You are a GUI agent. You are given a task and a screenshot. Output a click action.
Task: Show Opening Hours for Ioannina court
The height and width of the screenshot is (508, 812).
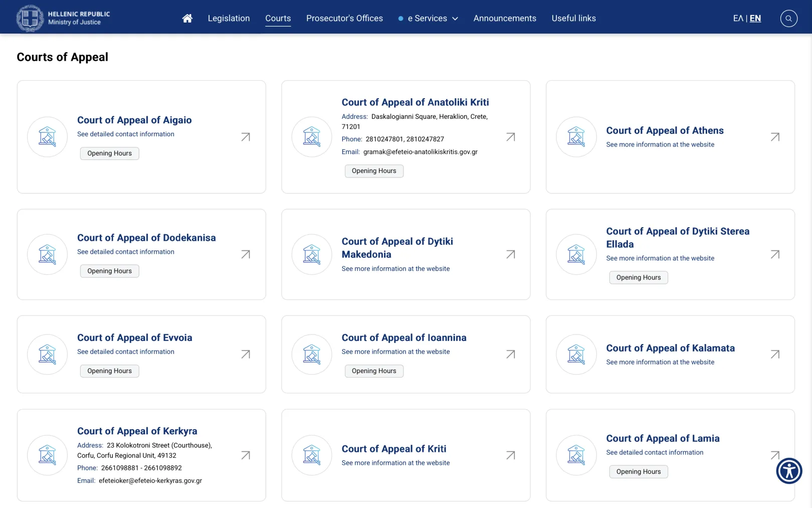(374, 371)
